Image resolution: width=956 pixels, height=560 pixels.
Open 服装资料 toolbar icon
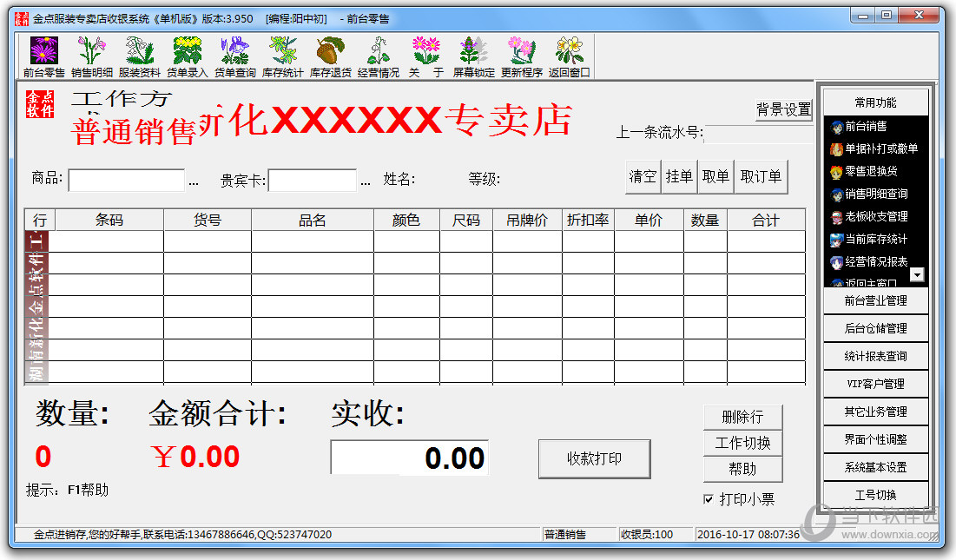(x=140, y=50)
